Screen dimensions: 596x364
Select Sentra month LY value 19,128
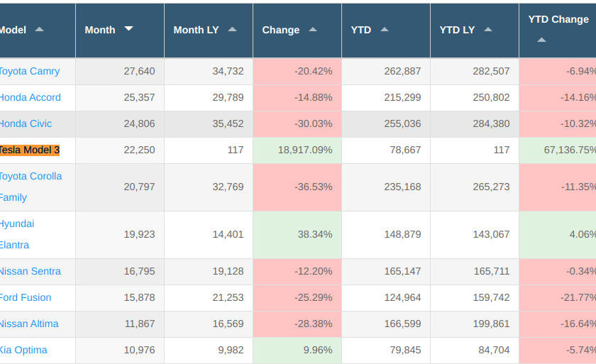(228, 271)
